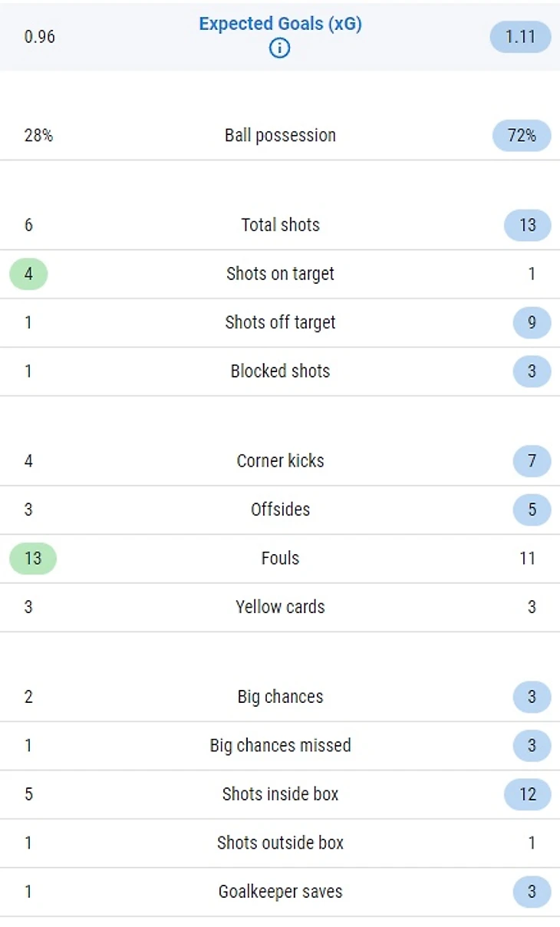The image size is (560, 927).
Task: Open the Expected Goals (xG) link
Action: tap(280, 24)
